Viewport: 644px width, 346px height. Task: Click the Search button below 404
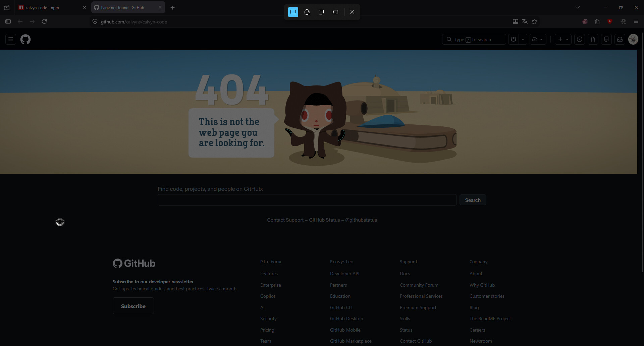pyautogui.click(x=473, y=200)
